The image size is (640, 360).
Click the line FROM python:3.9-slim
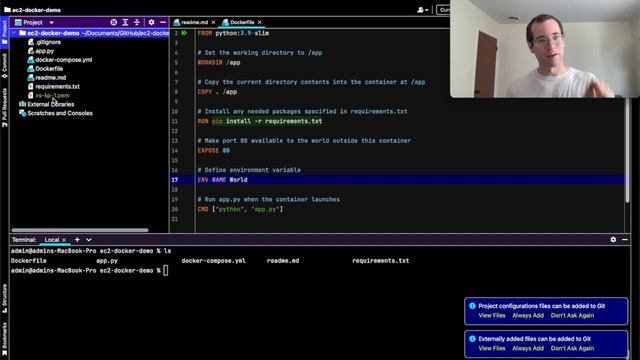point(233,33)
